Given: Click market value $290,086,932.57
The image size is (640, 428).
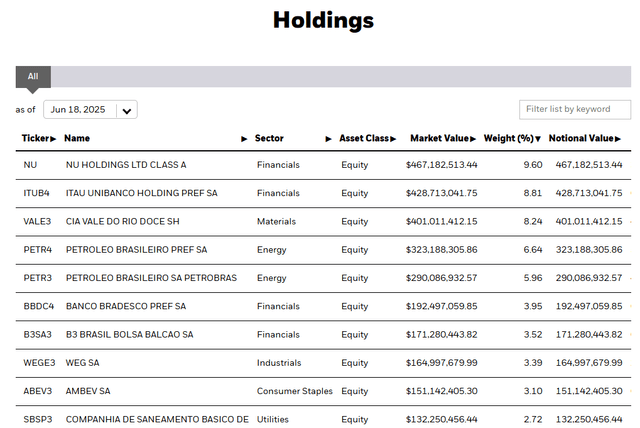Looking at the screenshot, I should pos(441,278).
